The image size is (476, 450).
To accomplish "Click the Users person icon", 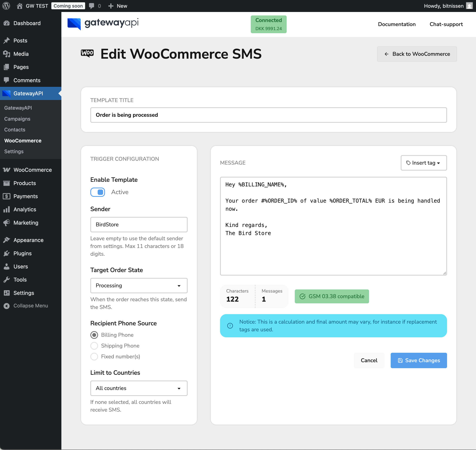I will (x=7, y=266).
